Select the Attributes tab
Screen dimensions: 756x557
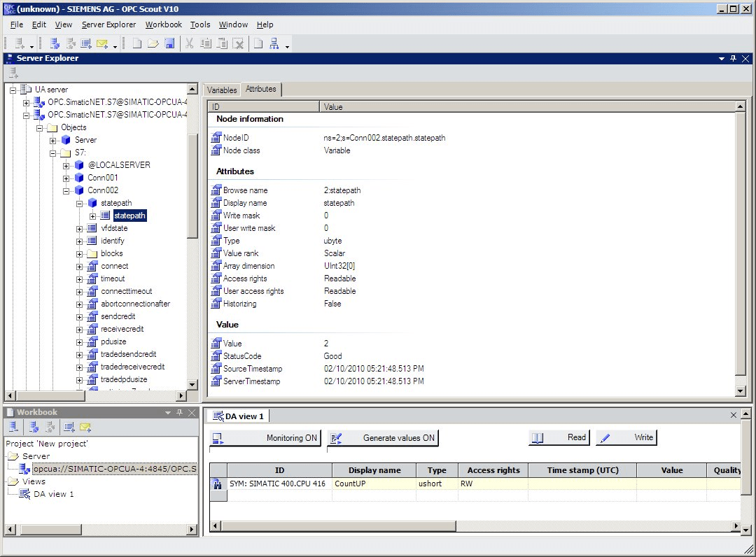(261, 89)
